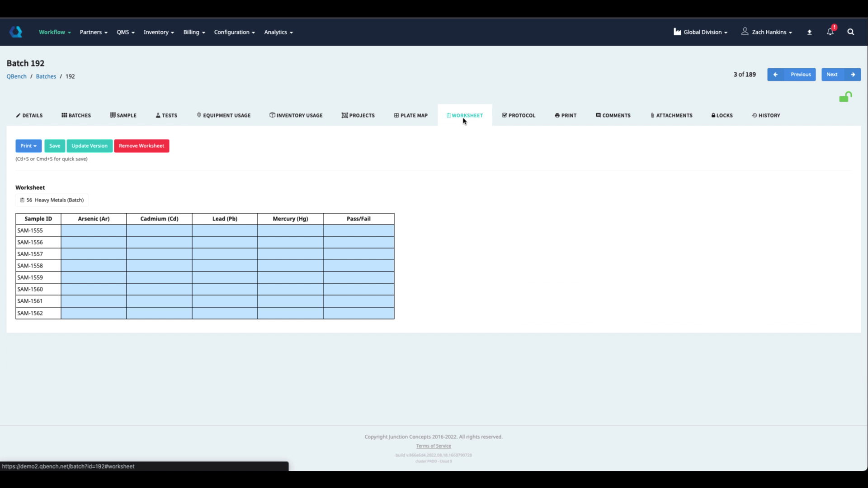Screen dimensions: 868x488
Task: Select Pass/Fail cell for SAM-1562
Action: coord(359,313)
